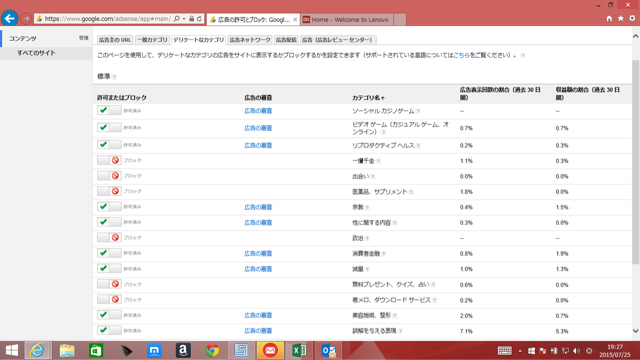640x360 pixels.
Task: Select すべてのサイト in the sidebar
Action: (36, 53)
